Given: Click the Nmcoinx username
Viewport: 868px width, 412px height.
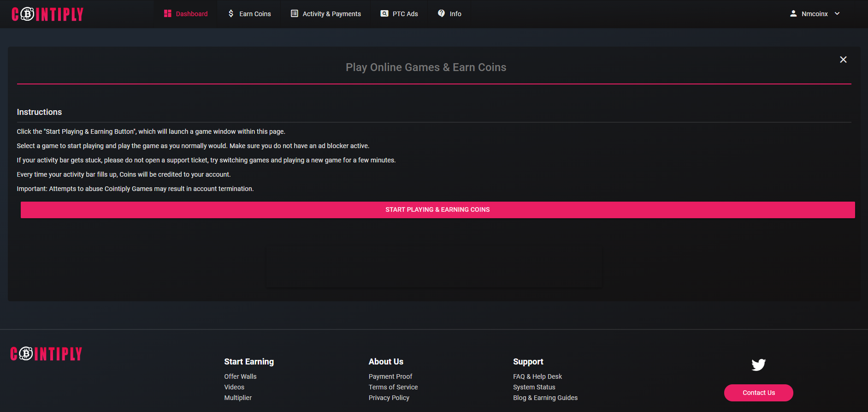Looking at the screenshot, I should pyautogui.click(x=815, y=14).
